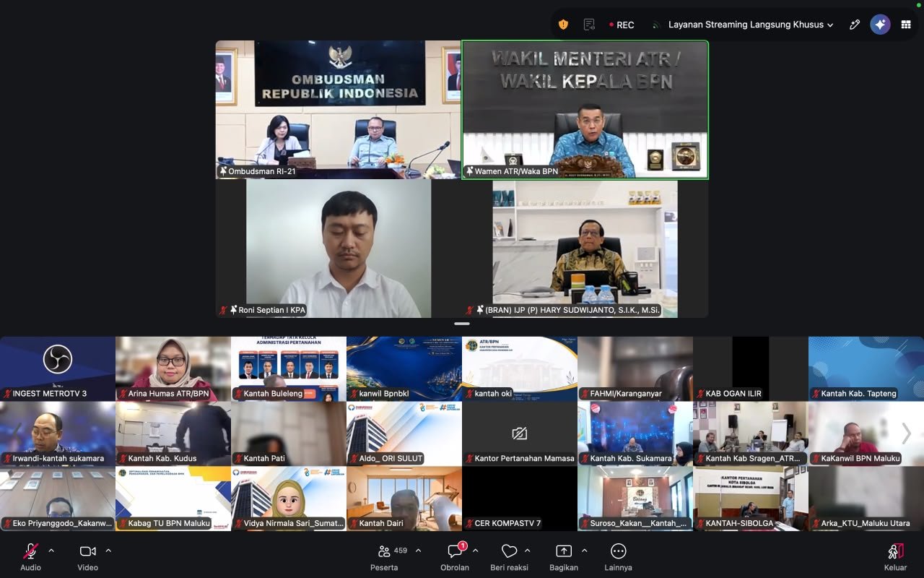Open Peserta participants panel
This screenshot has width=924, height=578.
tap(385, 556)
